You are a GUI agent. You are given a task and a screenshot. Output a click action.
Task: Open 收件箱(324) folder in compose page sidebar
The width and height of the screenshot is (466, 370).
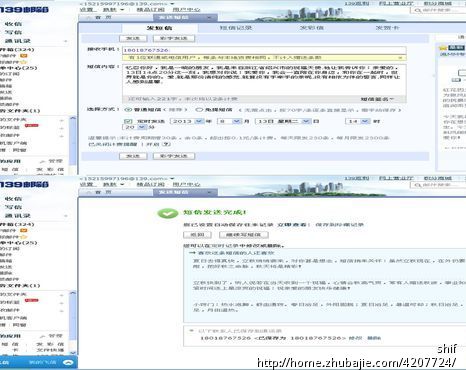point(17,50)
